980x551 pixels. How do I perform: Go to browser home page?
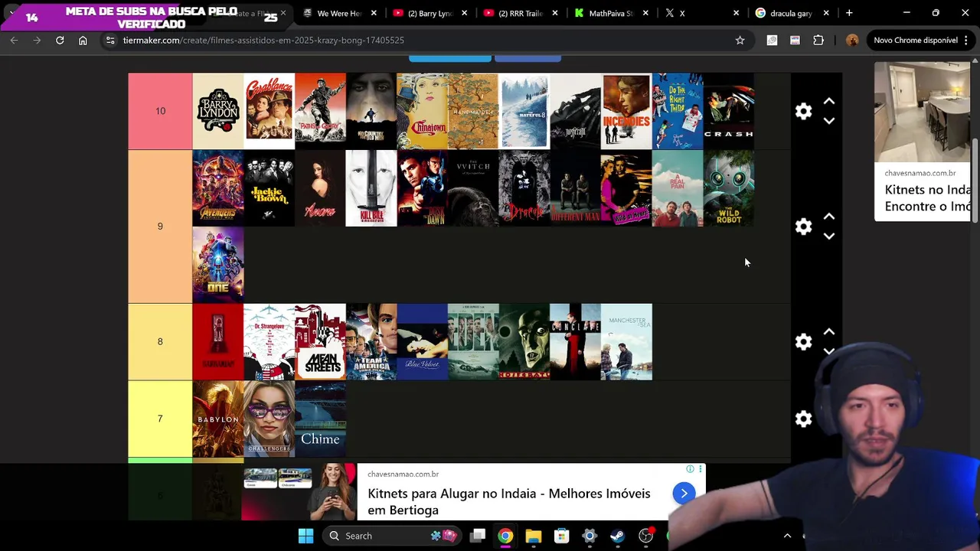[83, 40]
